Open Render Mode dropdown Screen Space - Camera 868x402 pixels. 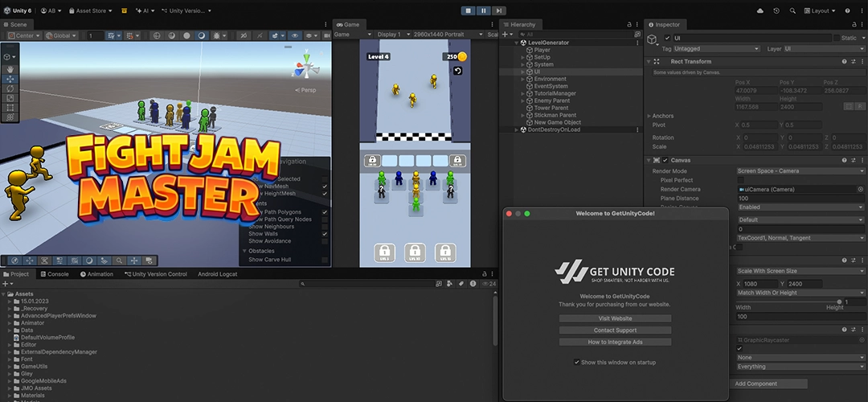click(800, 171)
